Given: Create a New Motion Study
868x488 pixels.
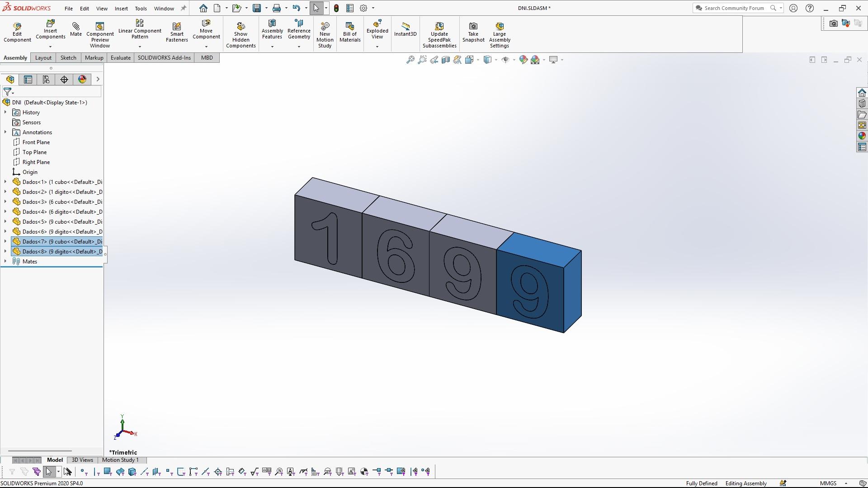Looking at the screenshot, I should (325, 35).
